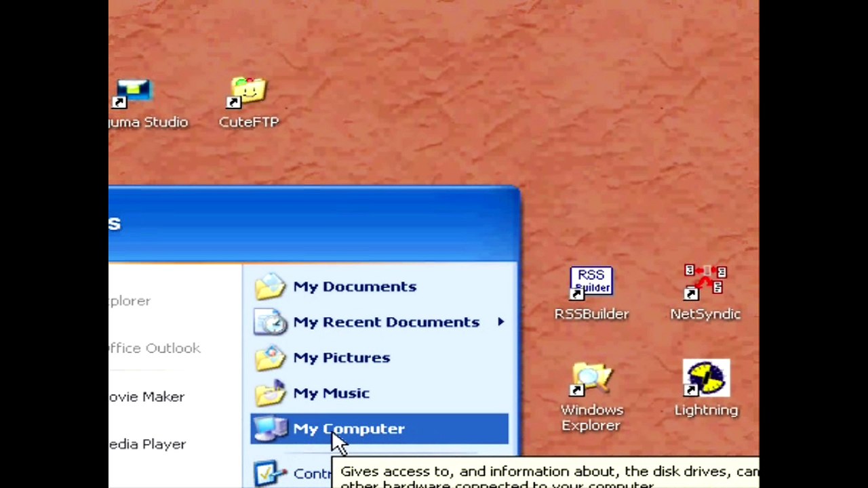Image resolution: width=868 pixels, height=488 pixels.
Task: Click the My Music folder icon
Action: (271, 393)
